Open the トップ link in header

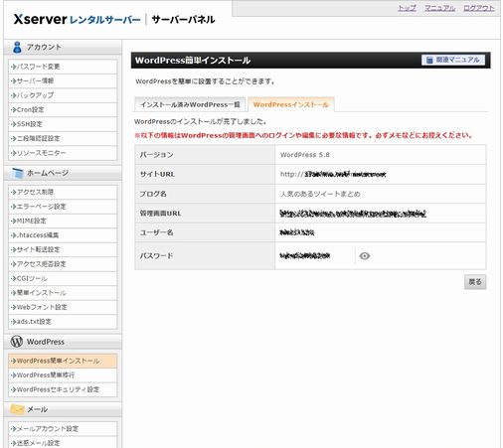407,8
